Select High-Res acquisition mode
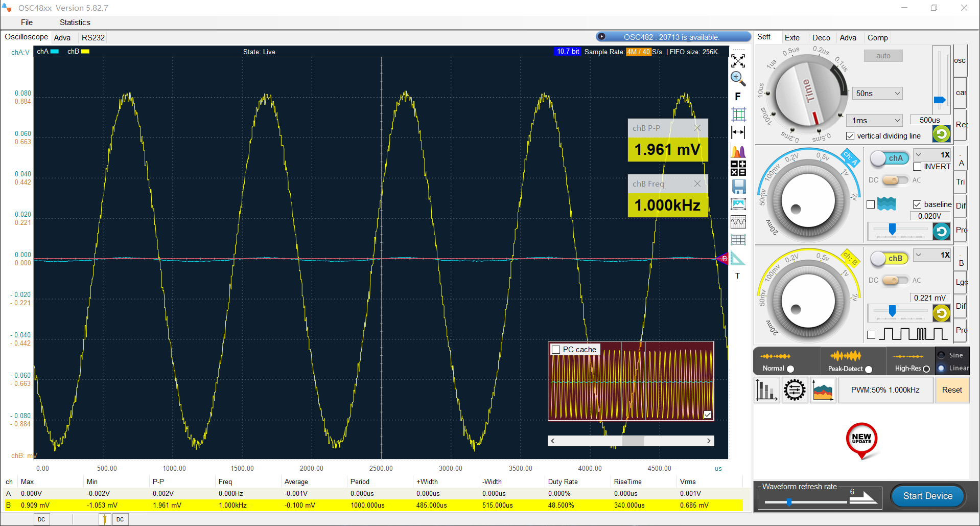Image resolution: width=980 pixels, height=526 pixels. (x=926, y=369)
